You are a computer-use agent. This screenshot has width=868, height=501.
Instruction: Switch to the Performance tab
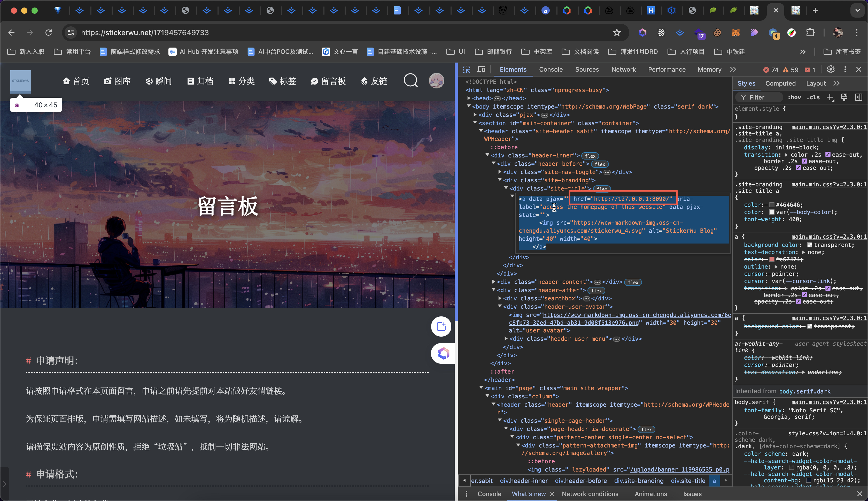click(x=667, y=70)
